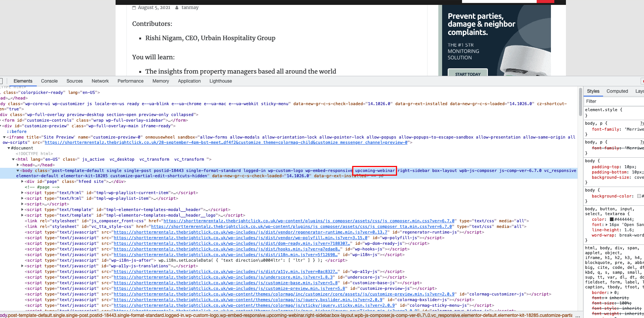This screenshot has width=644, height=318.
Task: Click the tanmay author link
Action: [x=190, y=8]
